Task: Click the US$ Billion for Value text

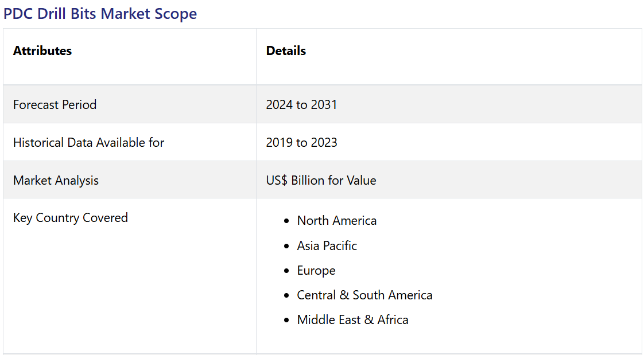Action: [x=321, y=180]
